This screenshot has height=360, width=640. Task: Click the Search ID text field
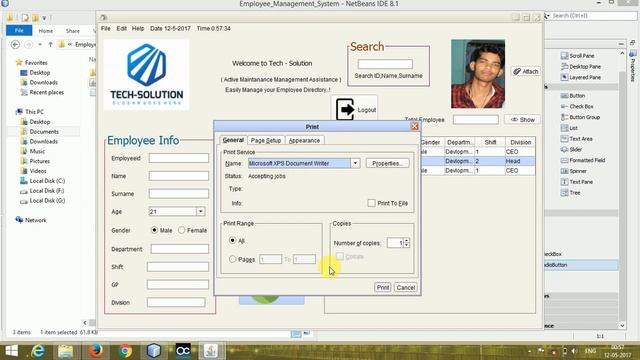pos(385,64)
